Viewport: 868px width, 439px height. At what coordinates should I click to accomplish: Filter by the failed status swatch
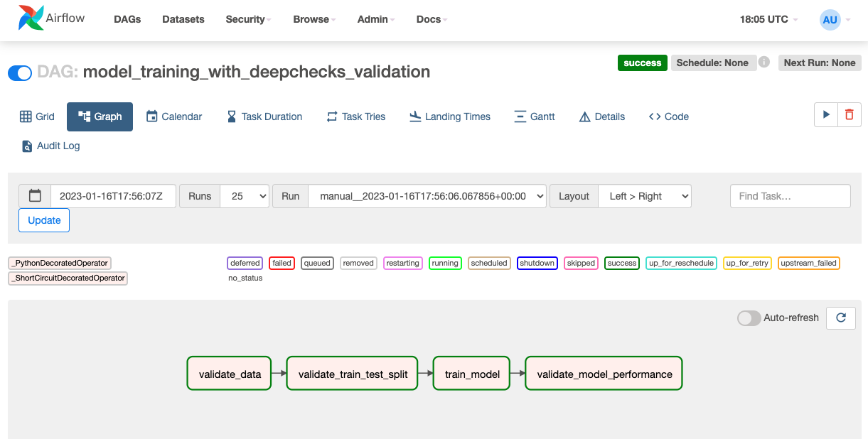tap(282, 263)
